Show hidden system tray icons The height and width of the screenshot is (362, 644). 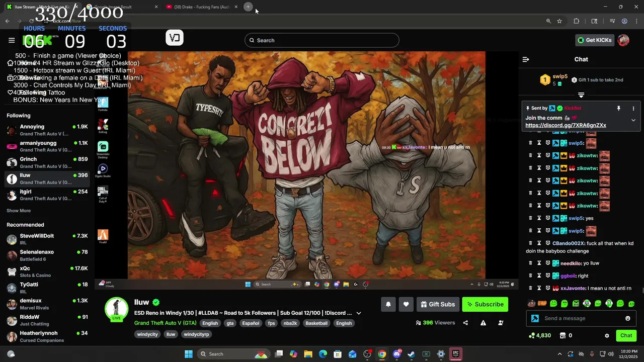point(559,354)
